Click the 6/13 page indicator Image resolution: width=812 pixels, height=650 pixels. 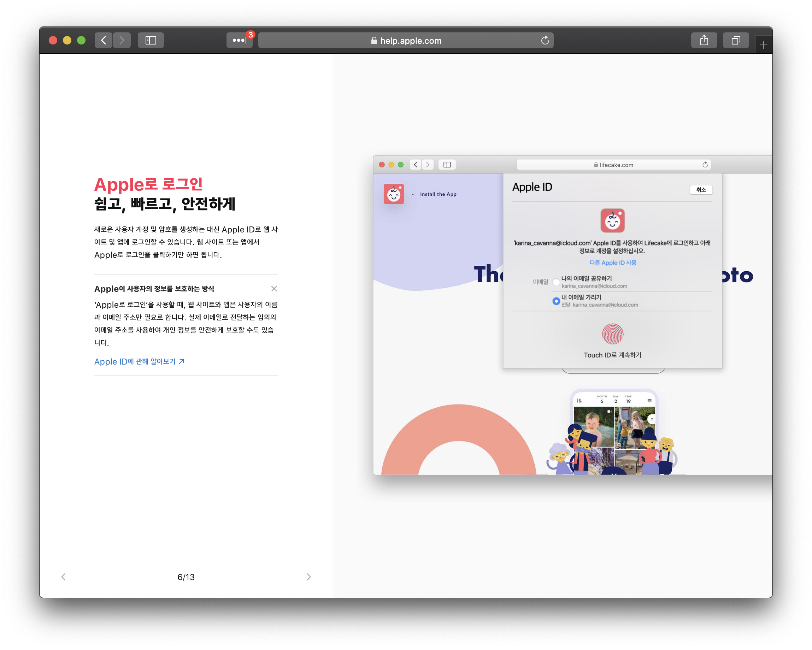point(186,577)
